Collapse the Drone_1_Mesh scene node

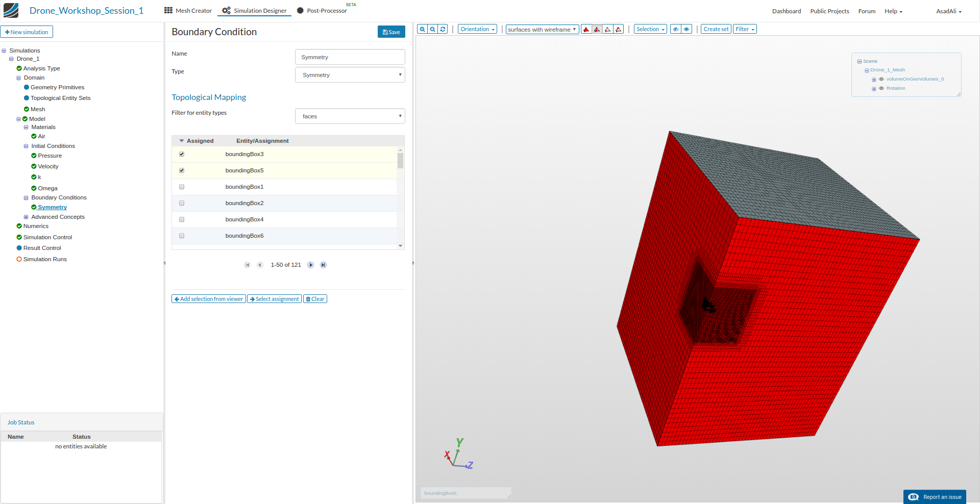coord(867,70)
